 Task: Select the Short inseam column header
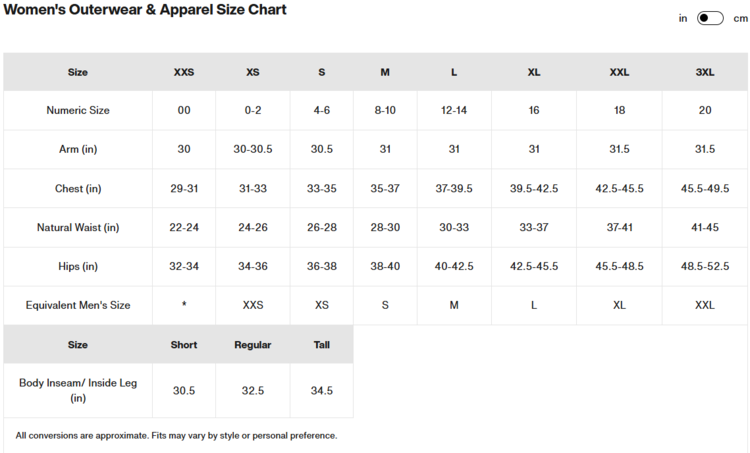184,345
